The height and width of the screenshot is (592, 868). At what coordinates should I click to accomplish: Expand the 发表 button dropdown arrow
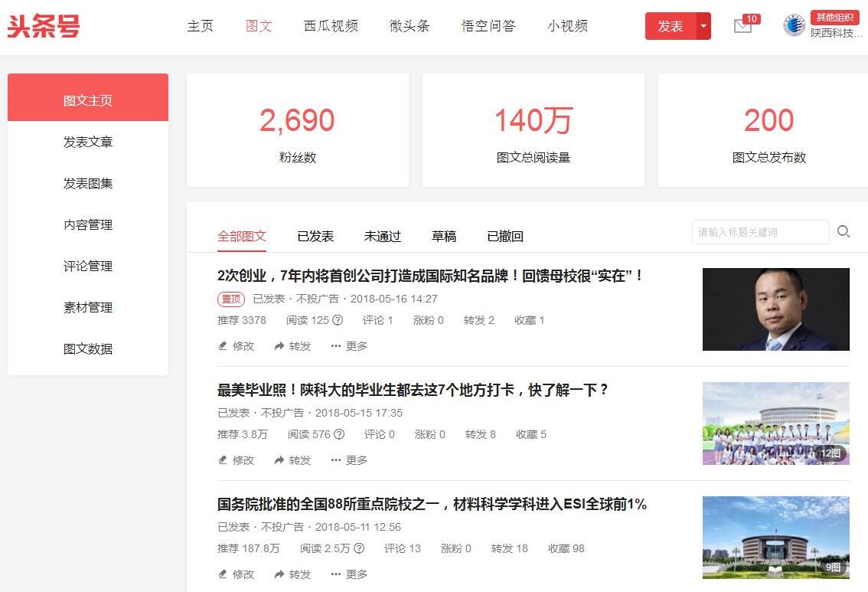point(703,26)
